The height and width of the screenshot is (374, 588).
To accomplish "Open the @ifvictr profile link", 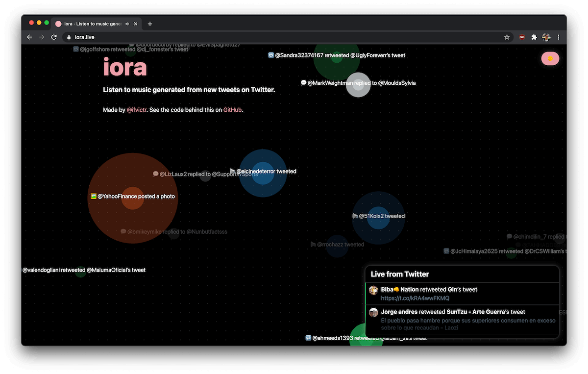I will click(x=137, y=110).
